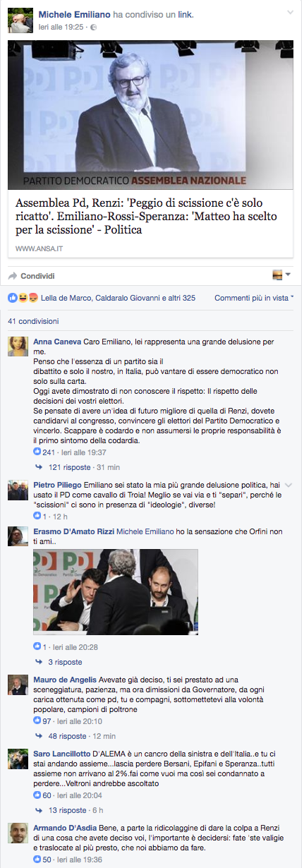Click the Condividi share arrow icon

[13, 276]
